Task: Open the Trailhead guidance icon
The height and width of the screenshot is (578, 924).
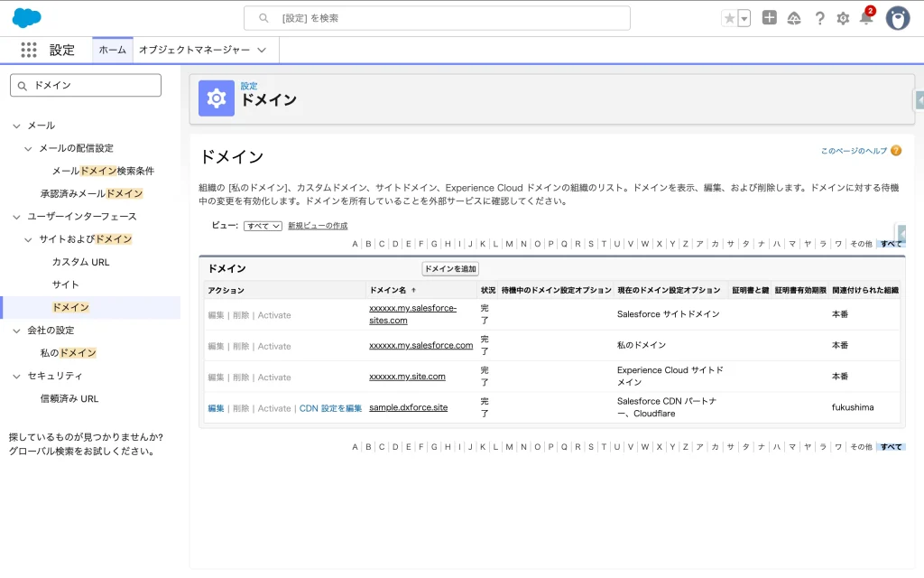Action: (794, 18)
